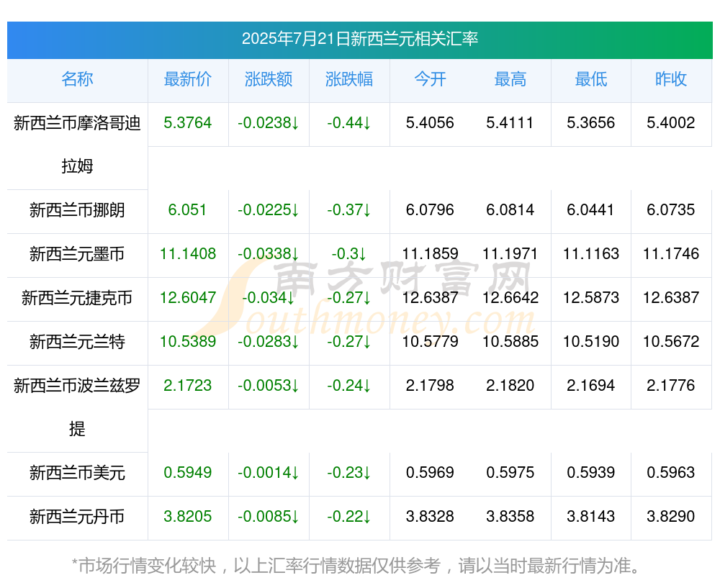Click the 名称 column header
Screen dimensions: 720x588
(77, 79)
